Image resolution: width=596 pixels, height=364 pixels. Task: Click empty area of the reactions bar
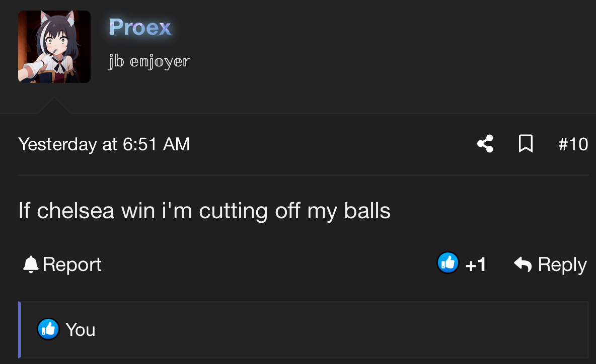click(342, 329)
